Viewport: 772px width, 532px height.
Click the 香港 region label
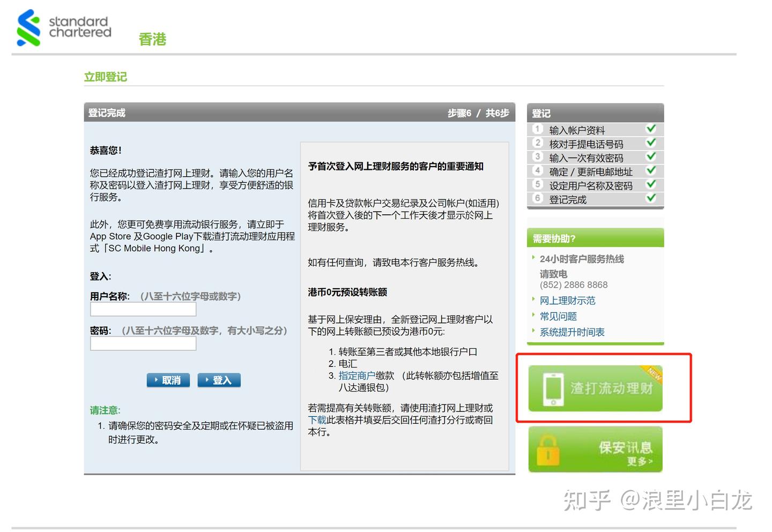(x=152, y=39)
